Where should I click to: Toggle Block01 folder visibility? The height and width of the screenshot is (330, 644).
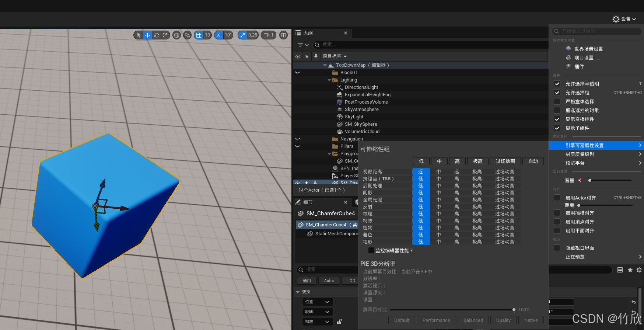298,73
